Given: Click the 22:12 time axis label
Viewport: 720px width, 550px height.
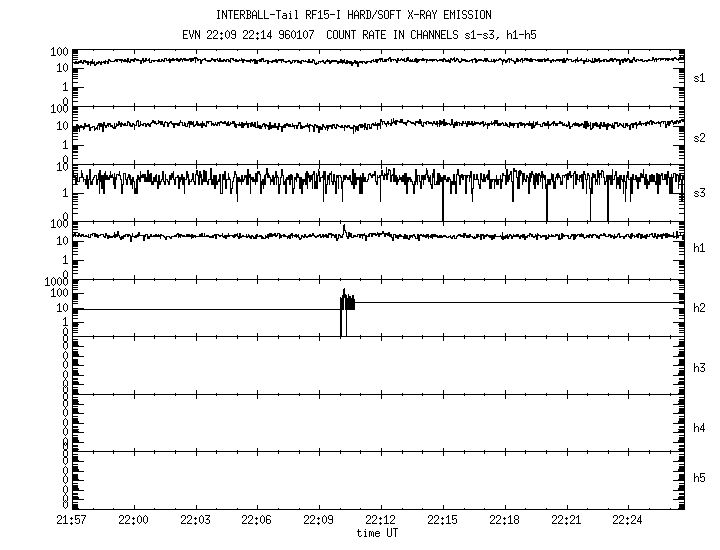Looking at the screenshot, I should [381, 521].
